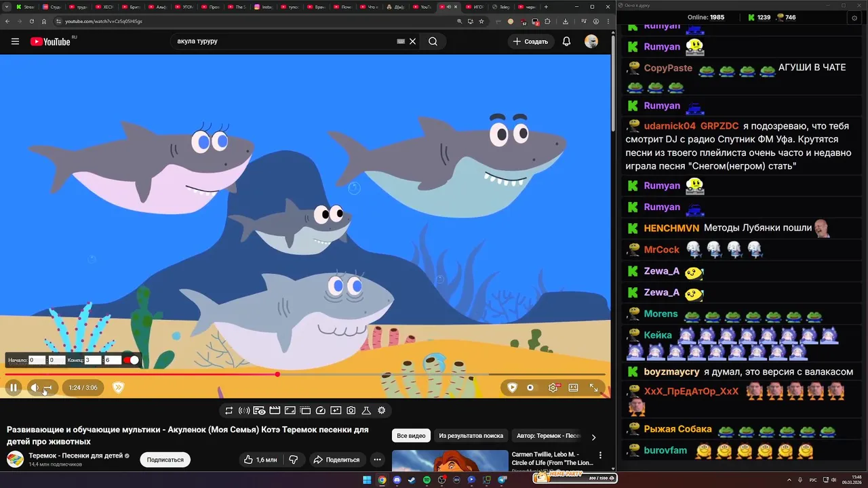Click the double-chevron chapters button
This screenshot has width=868, height=488.
click(118, 388)
